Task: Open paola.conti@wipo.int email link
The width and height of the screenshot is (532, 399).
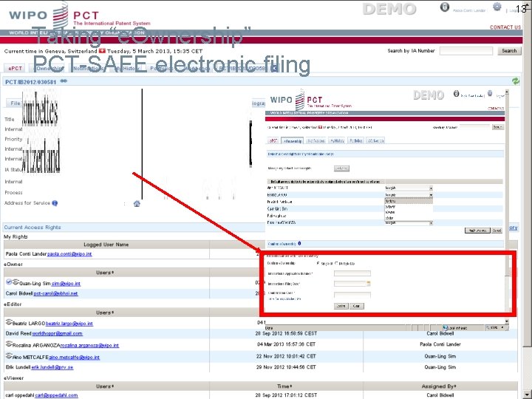Action: [x=69, y=254]
